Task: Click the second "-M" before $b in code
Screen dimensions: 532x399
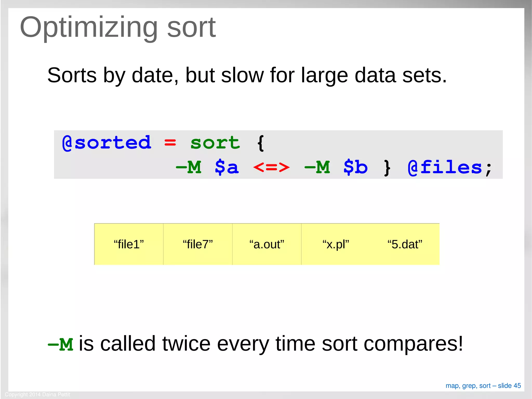Action: pyautogui.click(x=317, y=167)
